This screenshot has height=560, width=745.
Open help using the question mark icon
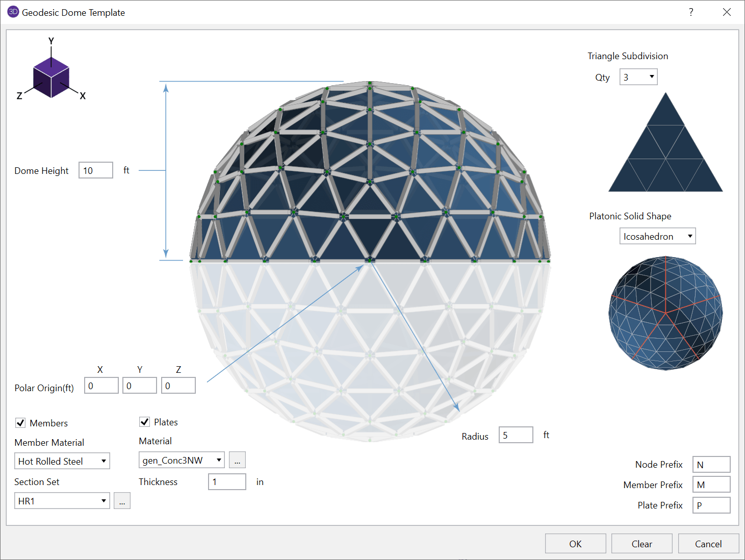pyautogui.click(x=691, y=12)
